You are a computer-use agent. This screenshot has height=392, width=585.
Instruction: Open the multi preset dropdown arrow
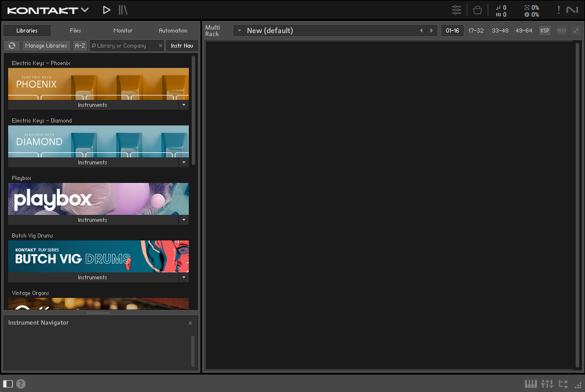(x=239, y=31)
